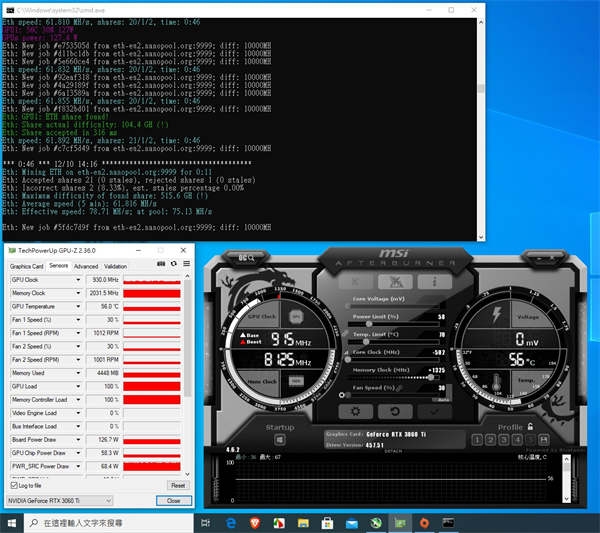Viewport: 600px width, 533px height.
Task: Click GPU Temperature value 56.0 °C
Action: coord(104,306)
